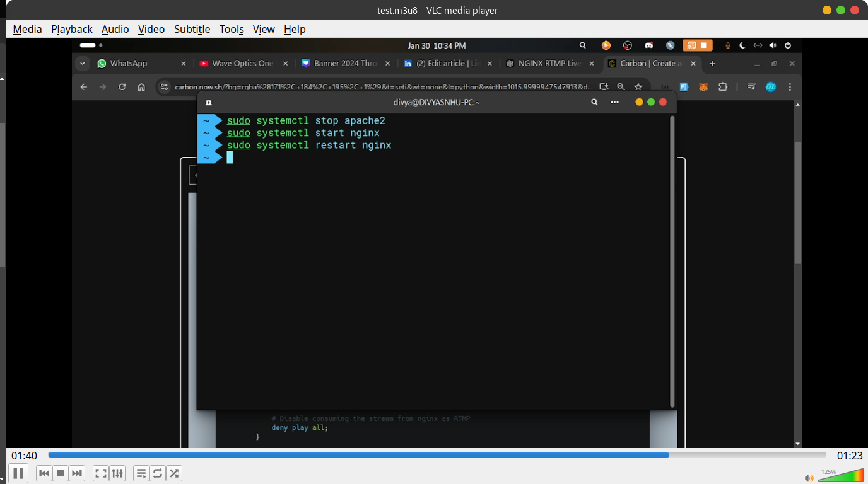Screen dimensions: 868x484
Task: Open the playlist view
Action: click(141, 473)
